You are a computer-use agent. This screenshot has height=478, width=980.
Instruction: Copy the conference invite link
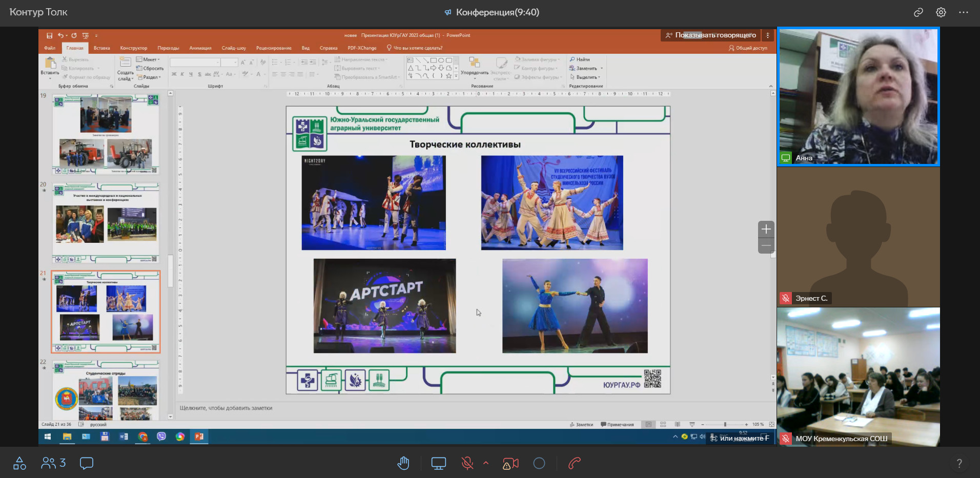click(918, 12)
